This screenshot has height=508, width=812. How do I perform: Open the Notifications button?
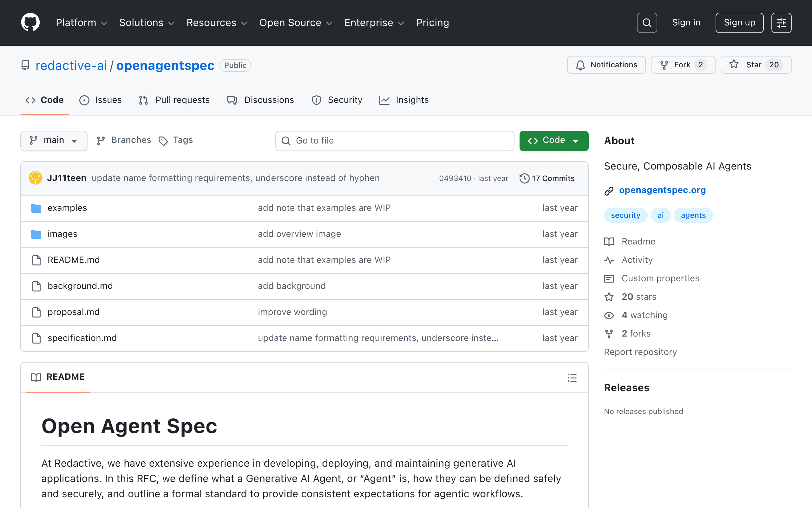(x=606, y=65)
